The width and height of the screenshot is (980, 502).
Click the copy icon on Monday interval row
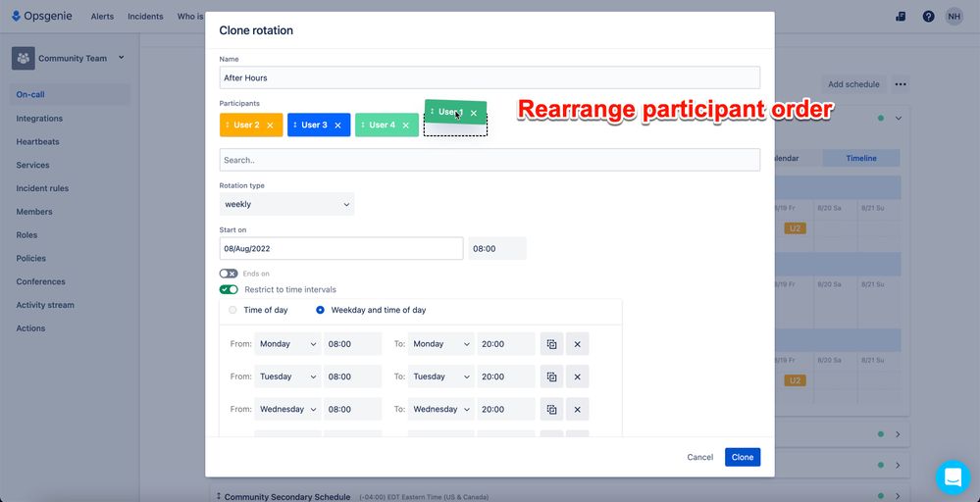[x=552, y=344]
